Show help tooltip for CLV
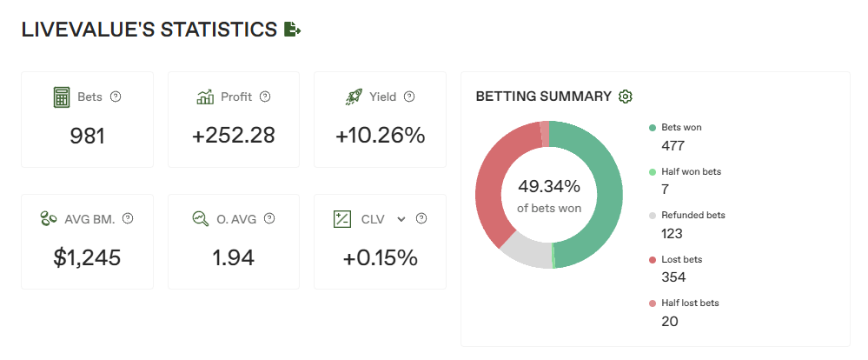The width and height of the screenshot is (868, 360). [x=421, y=219]
